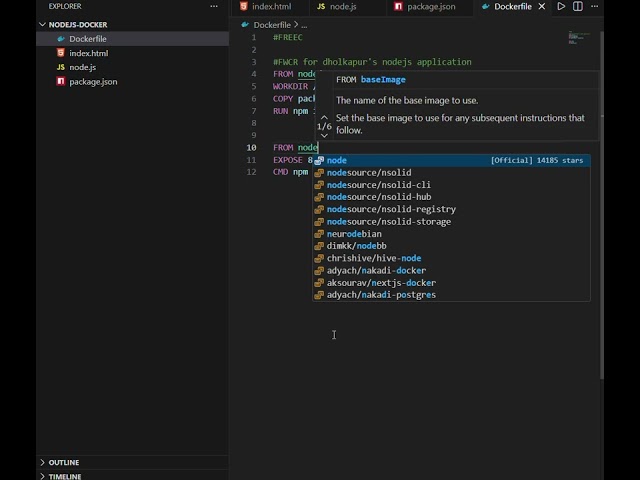Screen dimensions: 640x480
Task: Click the code minimap preview
Action: (x=579, y=38)
